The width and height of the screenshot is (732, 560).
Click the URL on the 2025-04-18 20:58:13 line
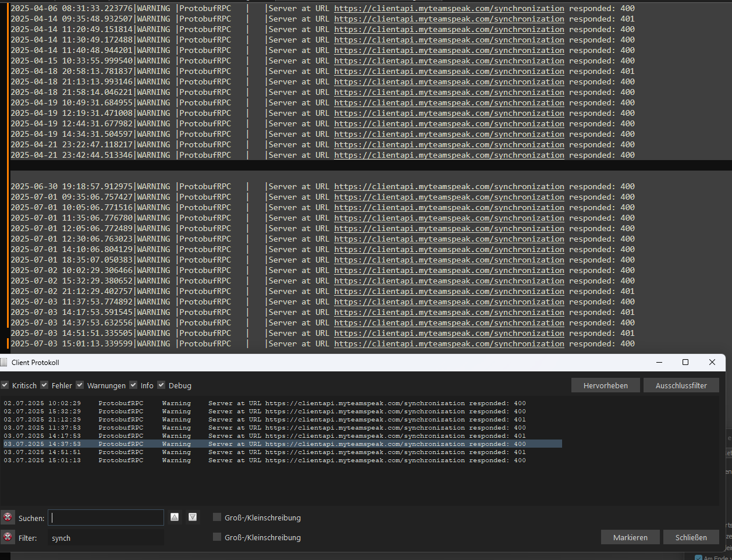(449, 72)
